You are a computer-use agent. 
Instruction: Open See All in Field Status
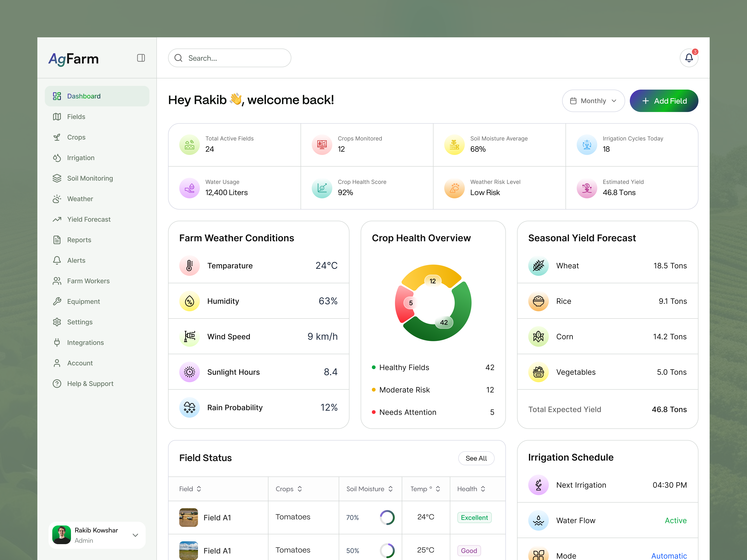pos(476,458)
